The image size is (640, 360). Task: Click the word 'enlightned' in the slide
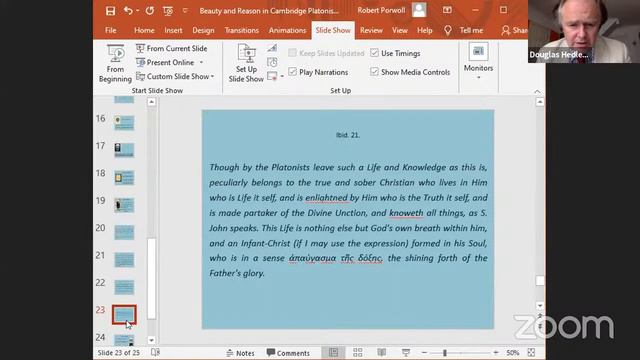pos(327,198)
